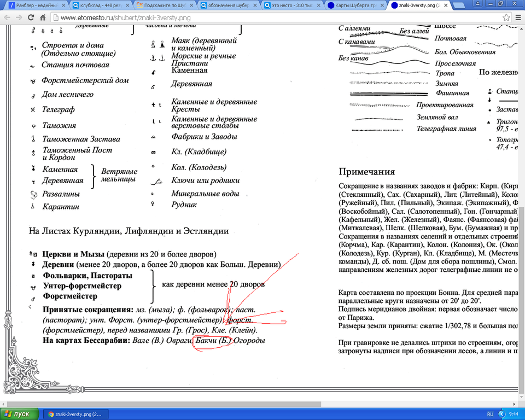Open a new tab
525x420 pixels.
click(x=459, y=5)
